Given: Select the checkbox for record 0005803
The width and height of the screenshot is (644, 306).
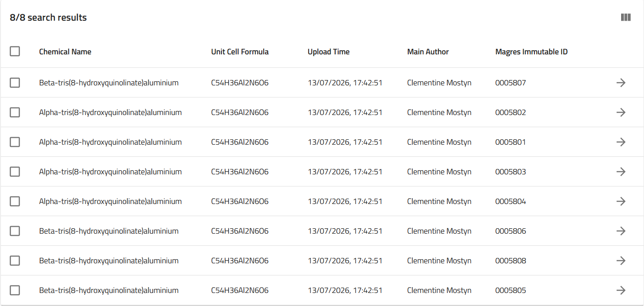Looking at the screenshot, I should pos(15,172).
